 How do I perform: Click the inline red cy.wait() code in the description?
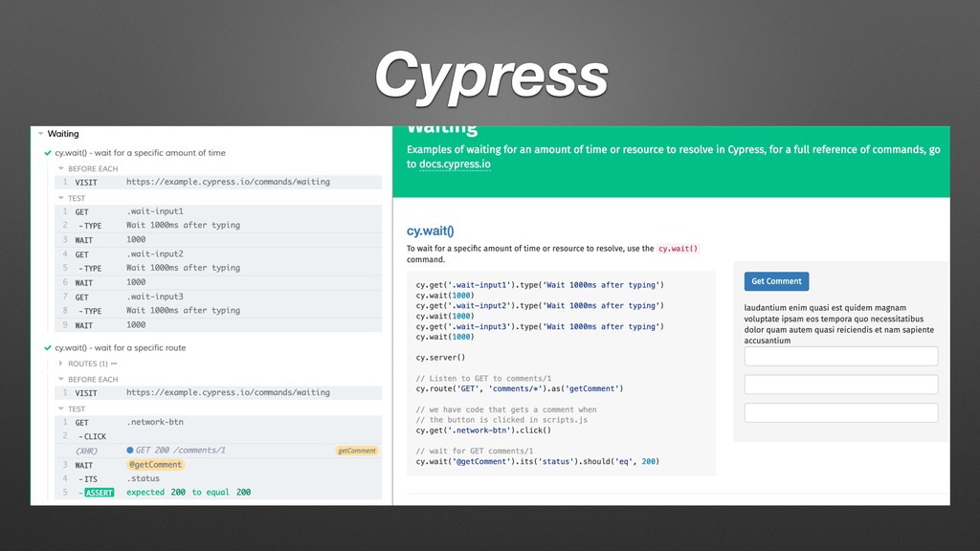tap(679, 249)
